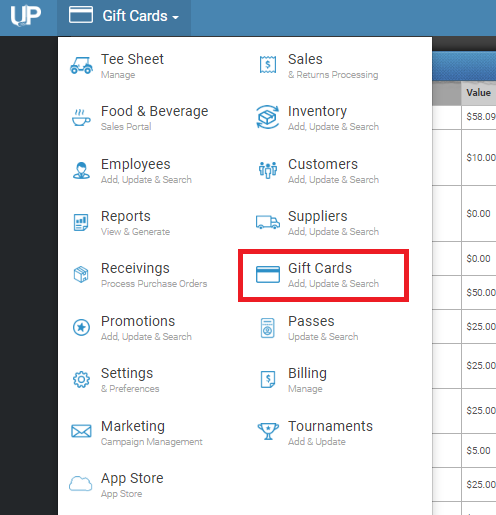Click the Inventory box-with-arrows icon
This screenshot has width=496, height=515.
tap(268, 117)
